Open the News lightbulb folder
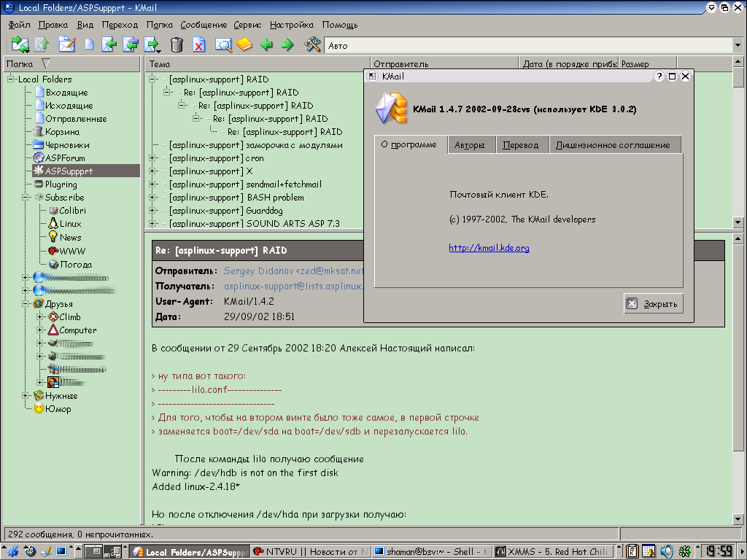 coord(70,237)
